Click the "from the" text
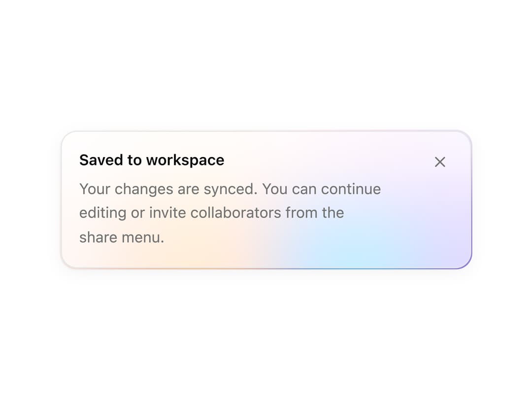532x399 pixels. pyautogui.click(x=314, y=213)
